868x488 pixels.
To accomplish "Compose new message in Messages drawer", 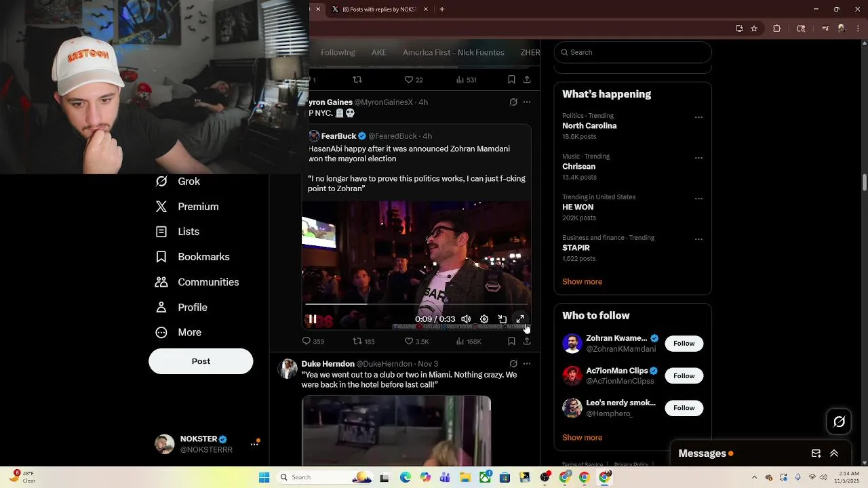I will point(816,453).
